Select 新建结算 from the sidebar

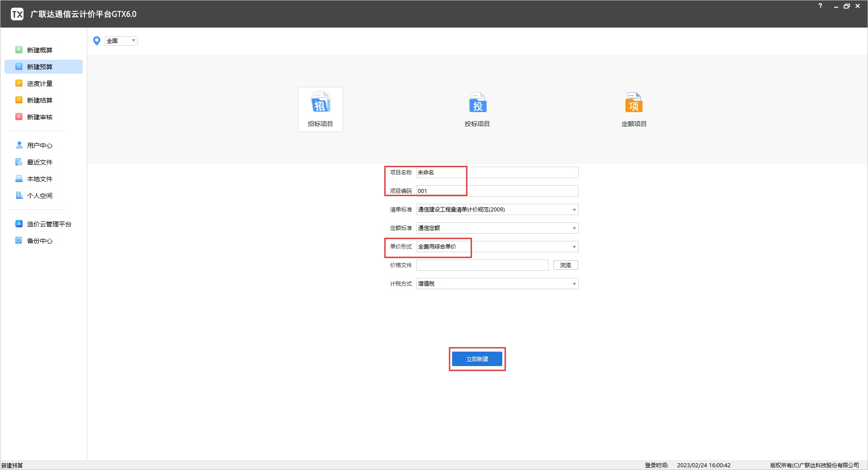(x=39, y=100)
